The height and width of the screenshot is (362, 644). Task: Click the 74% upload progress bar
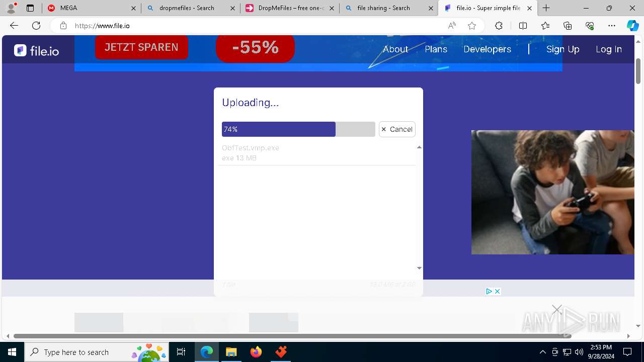(298, 129)
